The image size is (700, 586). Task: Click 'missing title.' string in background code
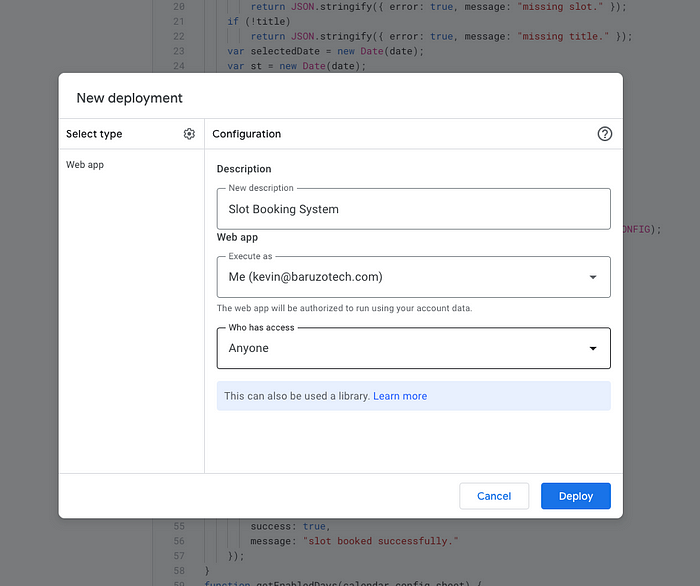(x=563, y=36)
